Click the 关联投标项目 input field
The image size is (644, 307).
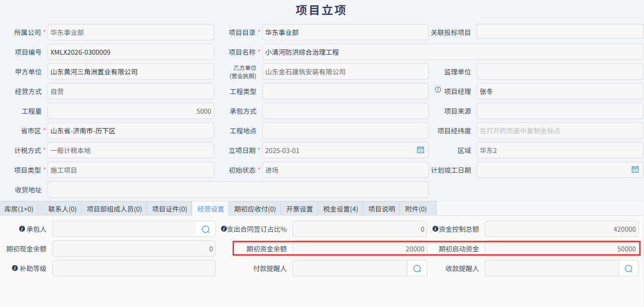click(560, 32)
